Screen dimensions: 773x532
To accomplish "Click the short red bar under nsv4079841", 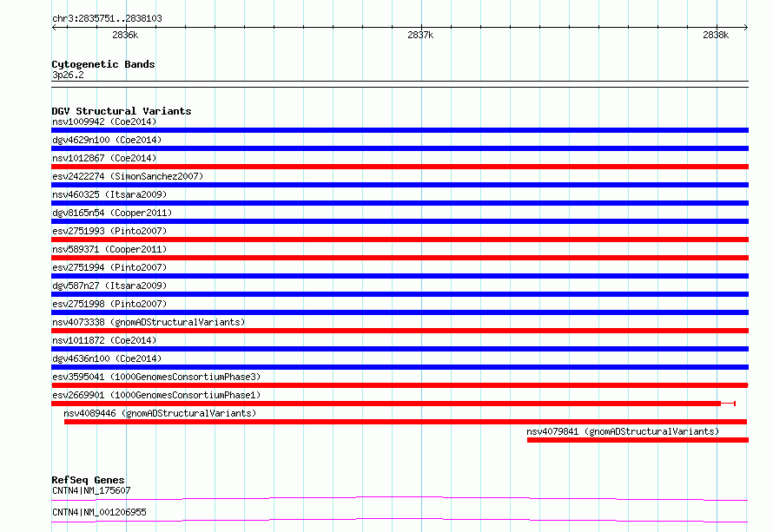I will [638, 440].
